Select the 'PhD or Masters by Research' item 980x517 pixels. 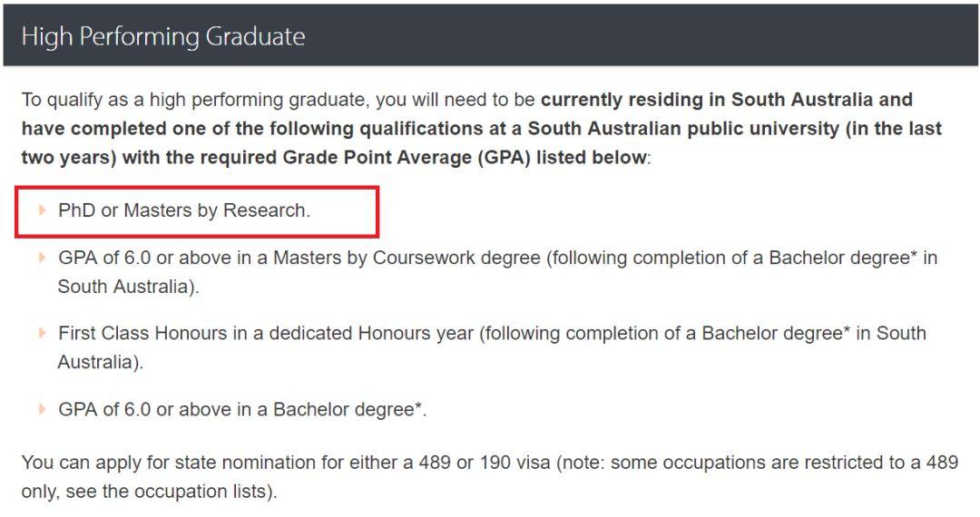(x=184, y=210)
